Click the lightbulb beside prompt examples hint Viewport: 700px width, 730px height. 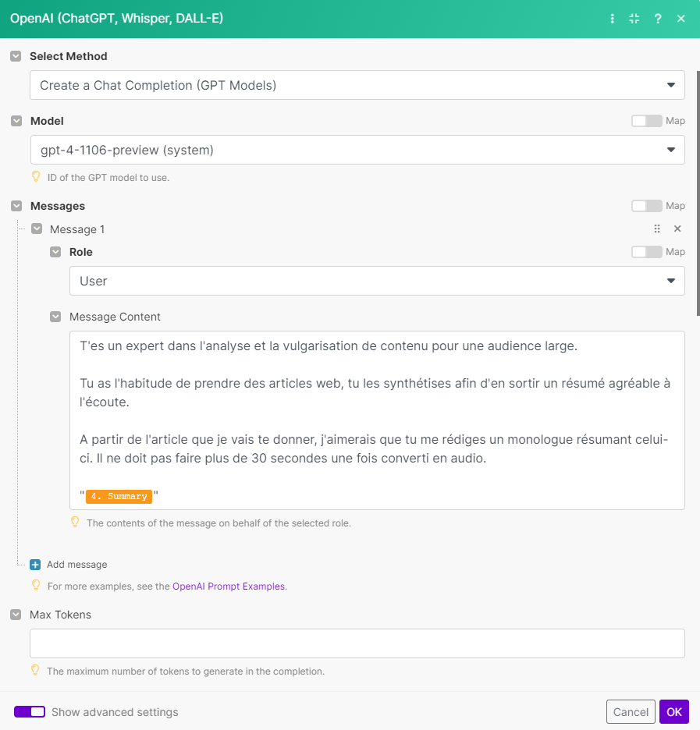click(x=36, y=585)
